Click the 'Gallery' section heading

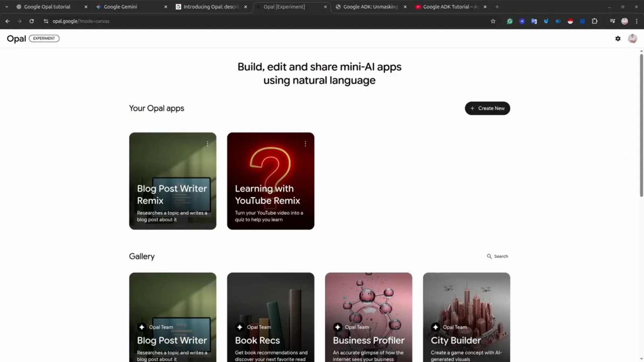(142, 256)
